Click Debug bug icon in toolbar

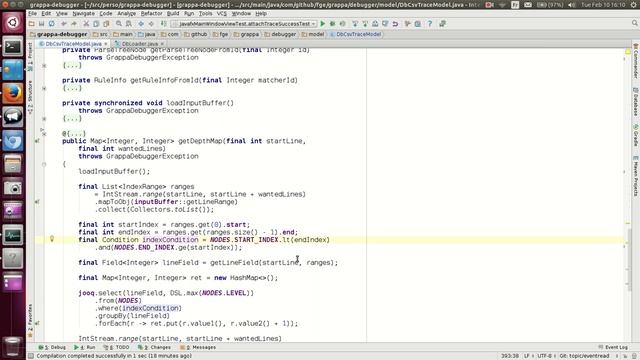point(333,24)
